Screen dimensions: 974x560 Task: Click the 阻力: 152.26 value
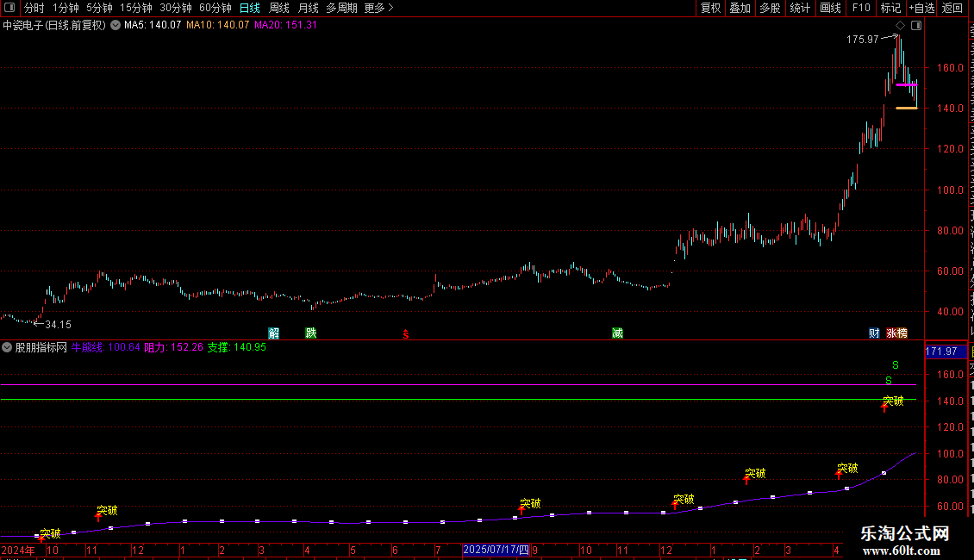click(x=174, y=348)
